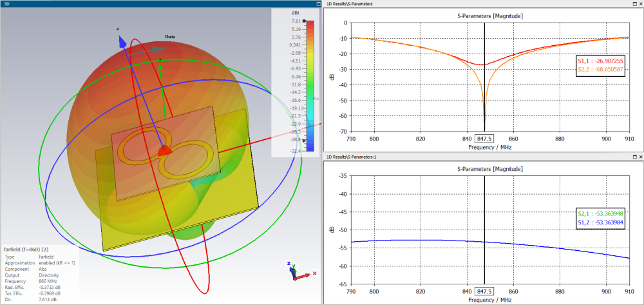Viewport: 644px width, 305px height.
Task: Click the Frequency / MHz label of top plot
Action: pyautogui.click(x=491, y=147)
